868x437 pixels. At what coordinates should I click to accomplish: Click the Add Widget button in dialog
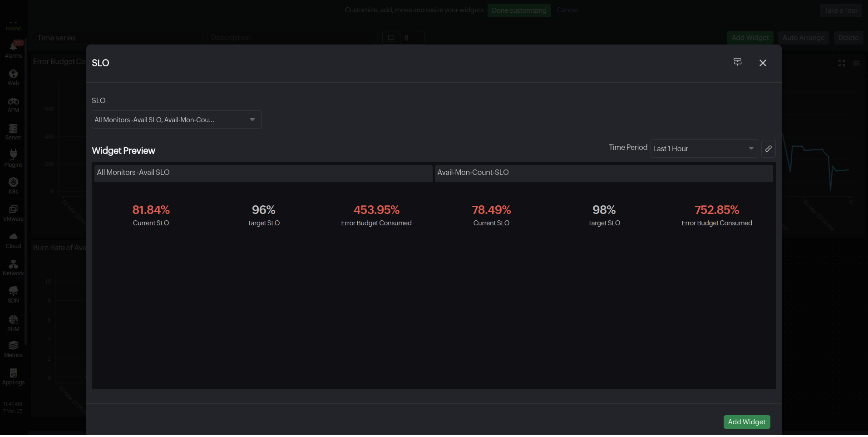click(746, 422)
